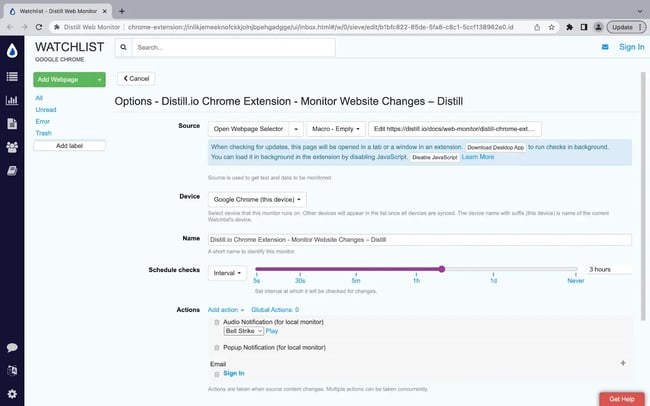Expand the Add Webpage dropdown arrow

point(100,80)
